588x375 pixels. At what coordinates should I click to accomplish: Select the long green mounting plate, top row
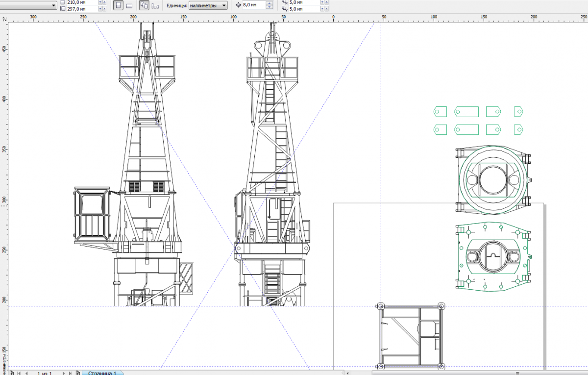click(466, 112)
